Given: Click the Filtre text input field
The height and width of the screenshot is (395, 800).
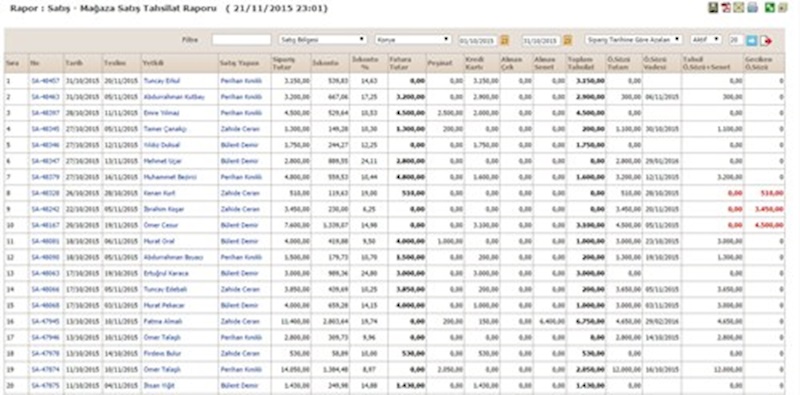Looking at the screenshot, I should (x=241, y=39).
